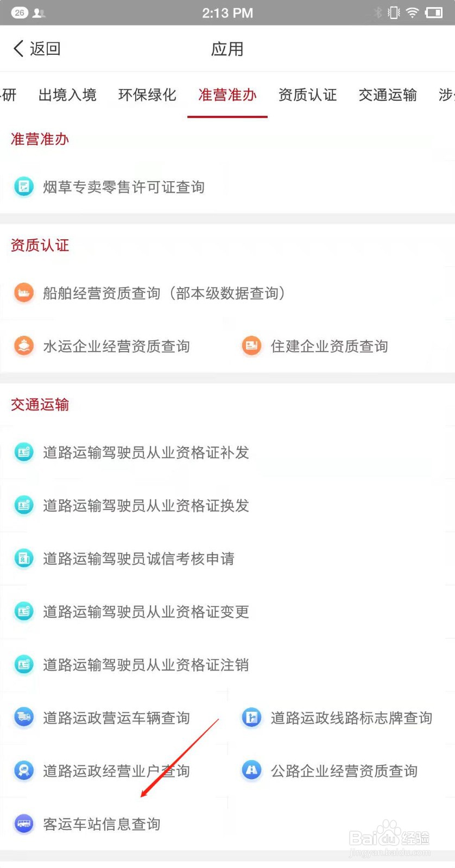455x868 pixels.
Task: Open 道路运输驾驶员从业资格证补发
Action: click(x=227, y=452)
